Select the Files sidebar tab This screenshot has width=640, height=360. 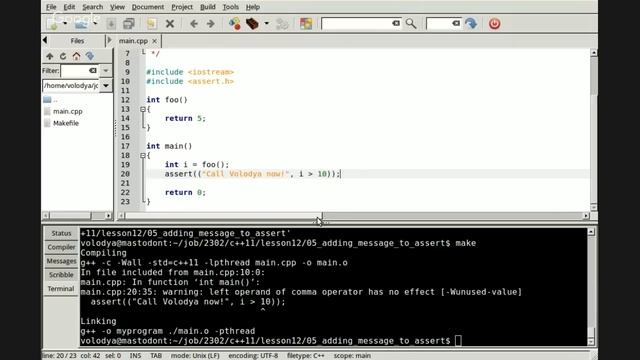[77, 41]
